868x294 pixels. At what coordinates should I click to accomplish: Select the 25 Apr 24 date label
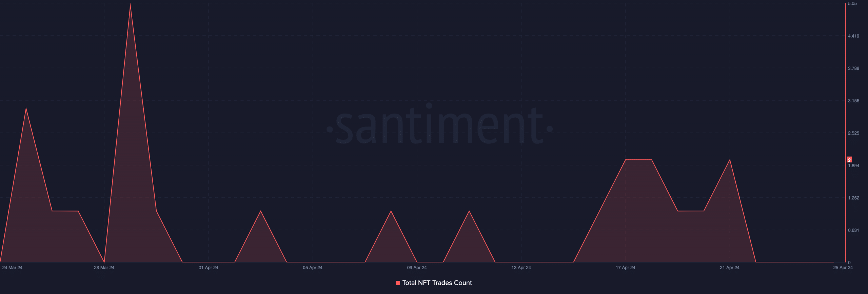tap(843, 268)
